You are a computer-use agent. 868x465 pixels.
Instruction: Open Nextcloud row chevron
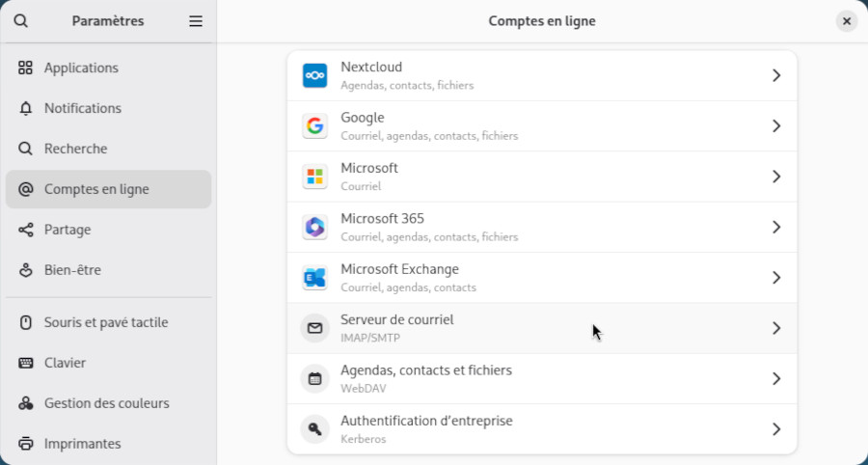776,75
